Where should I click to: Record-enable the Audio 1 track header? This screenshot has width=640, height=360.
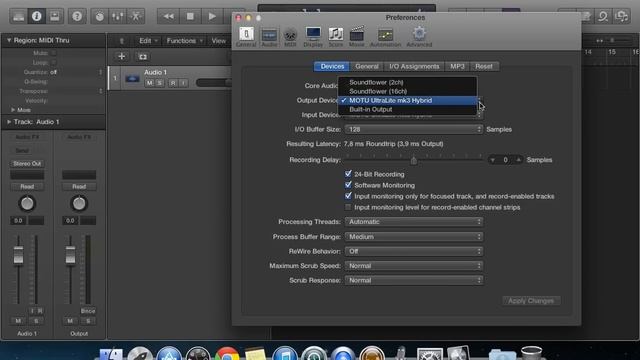point(173,83)
